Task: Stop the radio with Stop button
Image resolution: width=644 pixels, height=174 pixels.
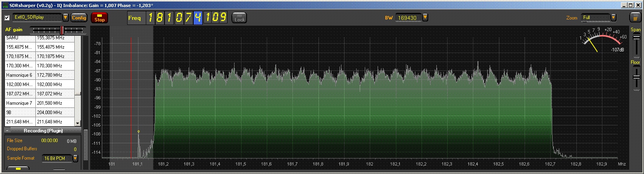Action: tap(100, 18)
